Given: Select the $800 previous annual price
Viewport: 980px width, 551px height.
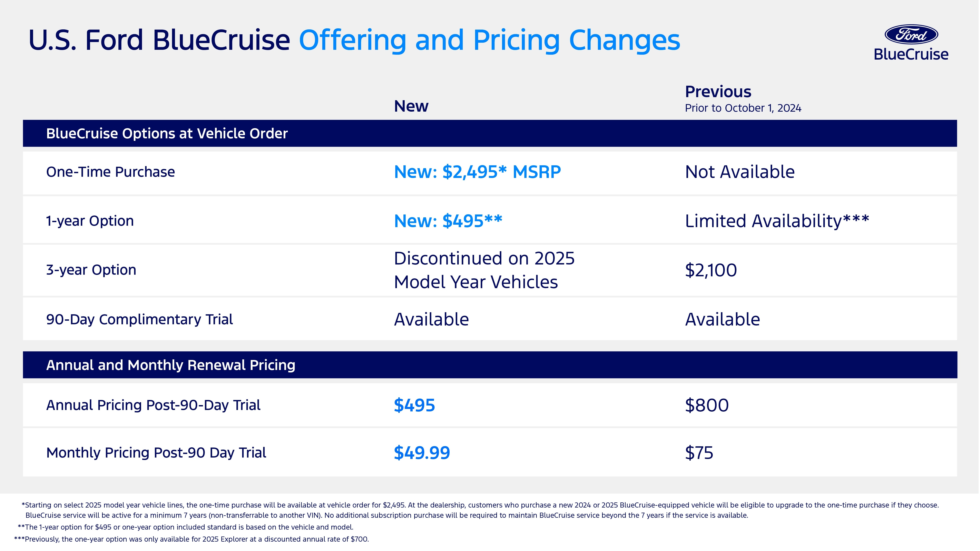Looking at the screenshot, I should (x=707, y=405).
